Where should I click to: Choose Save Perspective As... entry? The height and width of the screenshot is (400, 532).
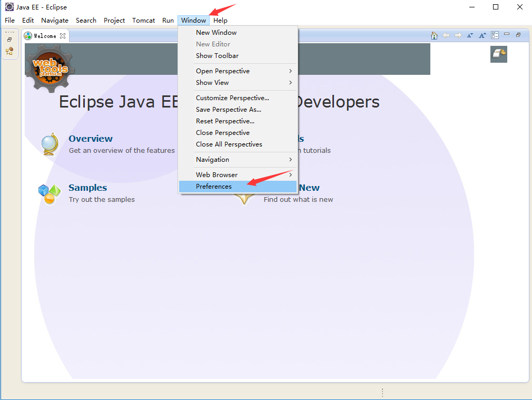point(238,109)
